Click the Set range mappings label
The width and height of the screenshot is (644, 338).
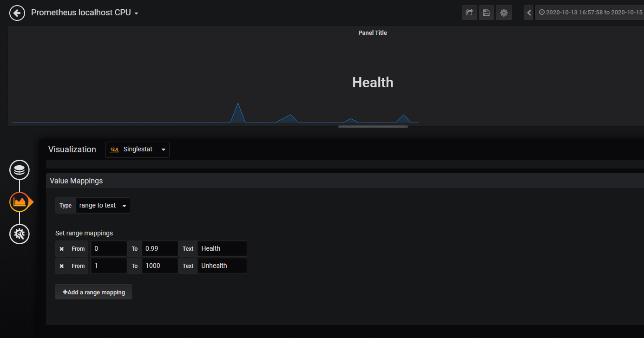pyautogui.click(x=84, y=233)
